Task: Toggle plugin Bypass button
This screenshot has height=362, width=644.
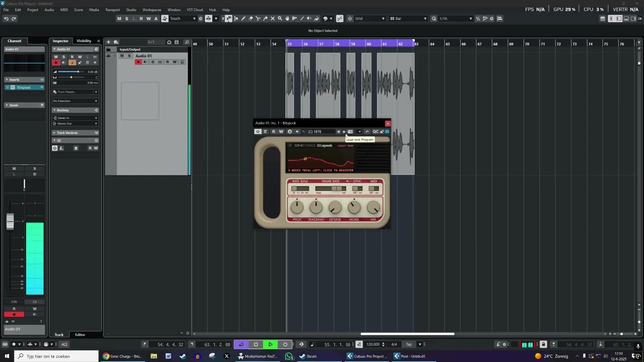Action: [265, 132]
